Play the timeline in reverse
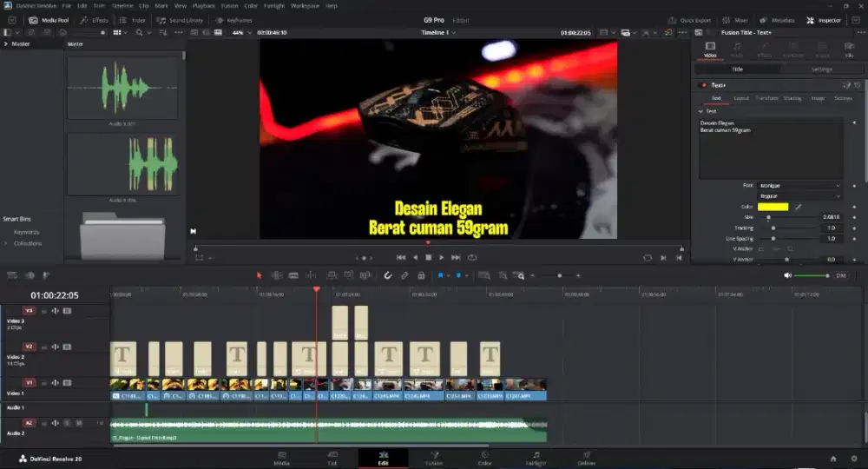 point(415,257)
